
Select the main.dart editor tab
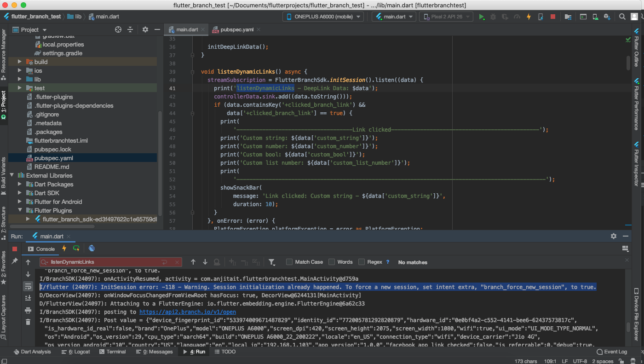186,29
